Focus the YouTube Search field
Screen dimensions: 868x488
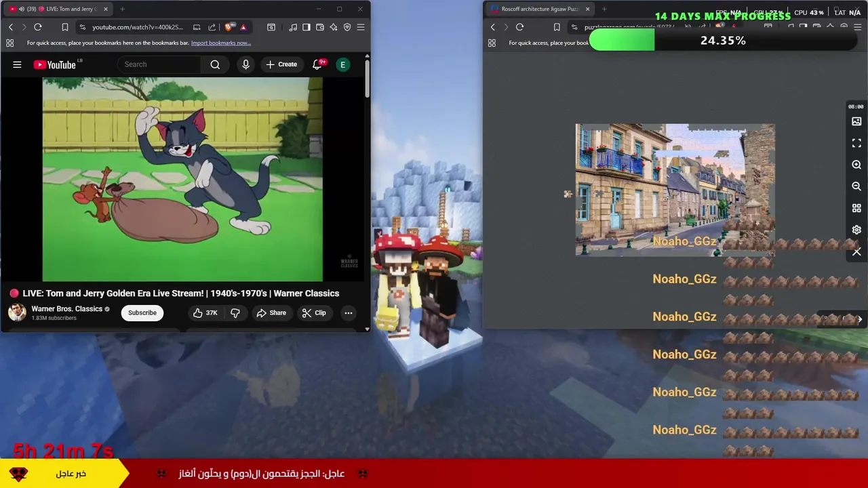point(160,64)
